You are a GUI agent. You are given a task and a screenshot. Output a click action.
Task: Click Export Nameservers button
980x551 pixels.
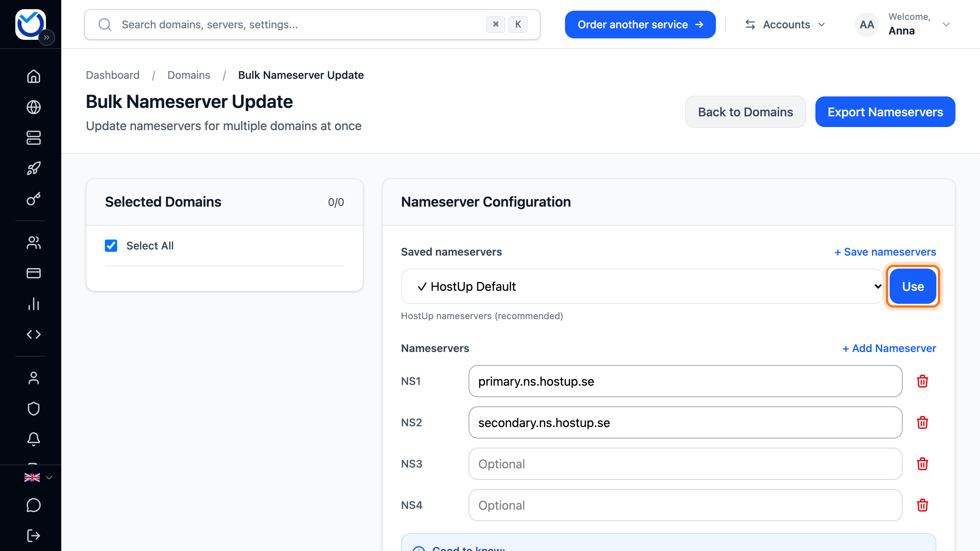[885, 112]
